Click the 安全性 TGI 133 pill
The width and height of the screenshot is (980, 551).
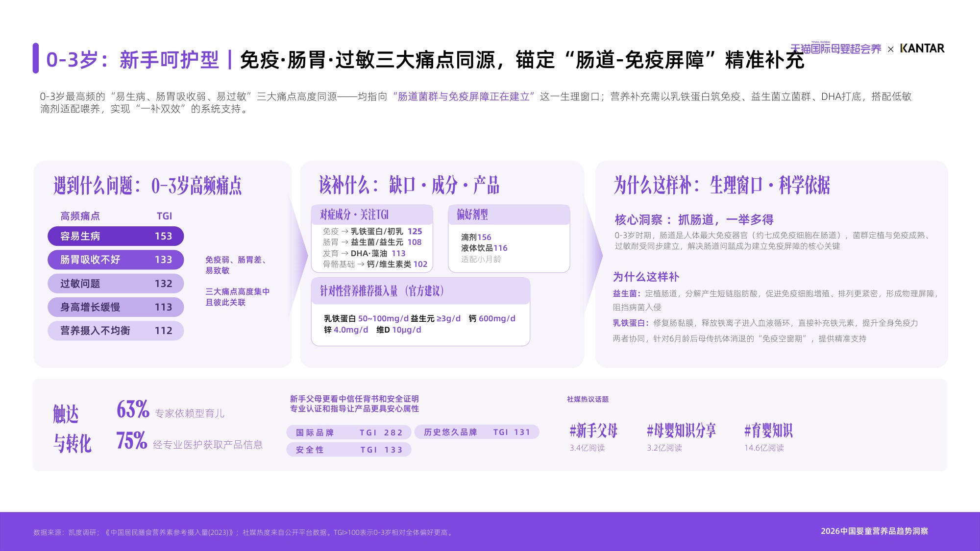pyautogui.click(x=349, y=450)
